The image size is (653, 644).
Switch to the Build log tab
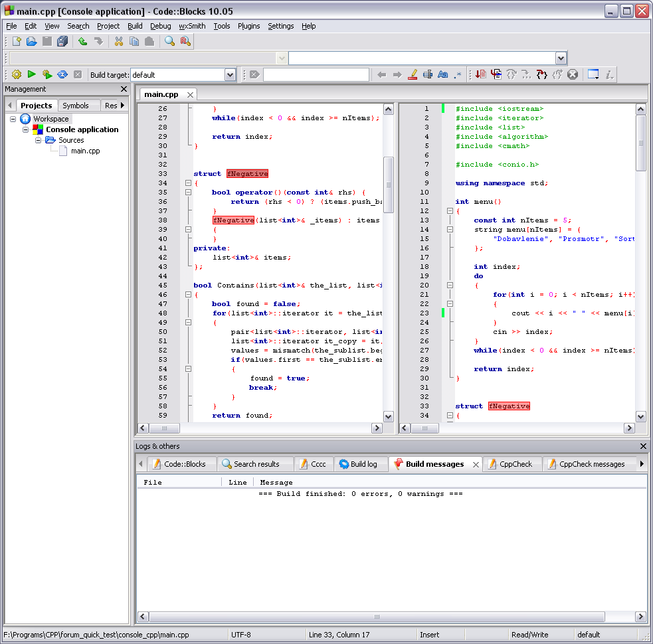[357, 464]
